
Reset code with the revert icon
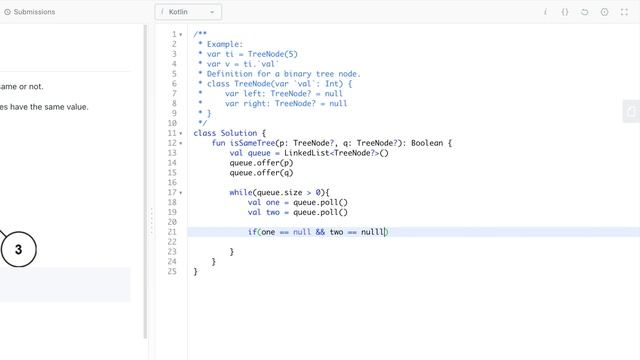pyautogui.click(x=584, y=12)
